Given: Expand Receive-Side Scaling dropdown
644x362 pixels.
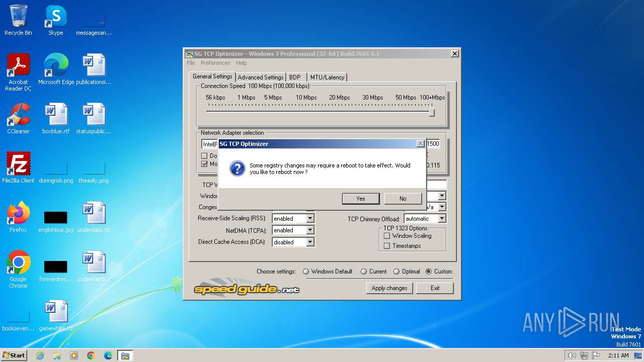Looking at the screenshot, I should pyautogui.click(x=310, y=218).
